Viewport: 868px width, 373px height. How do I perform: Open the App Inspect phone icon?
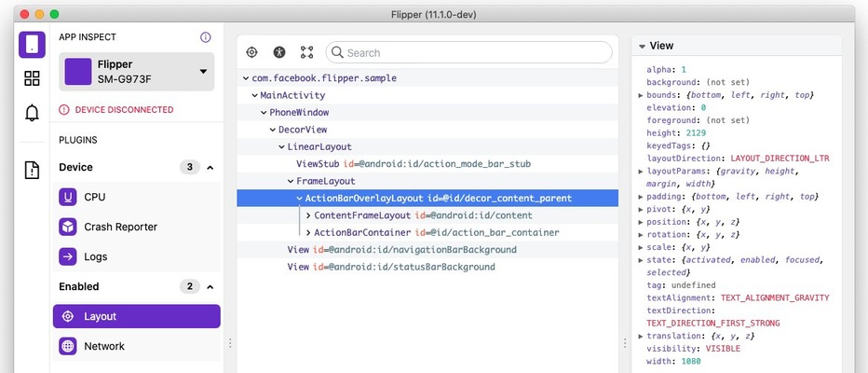click(32, 45)
